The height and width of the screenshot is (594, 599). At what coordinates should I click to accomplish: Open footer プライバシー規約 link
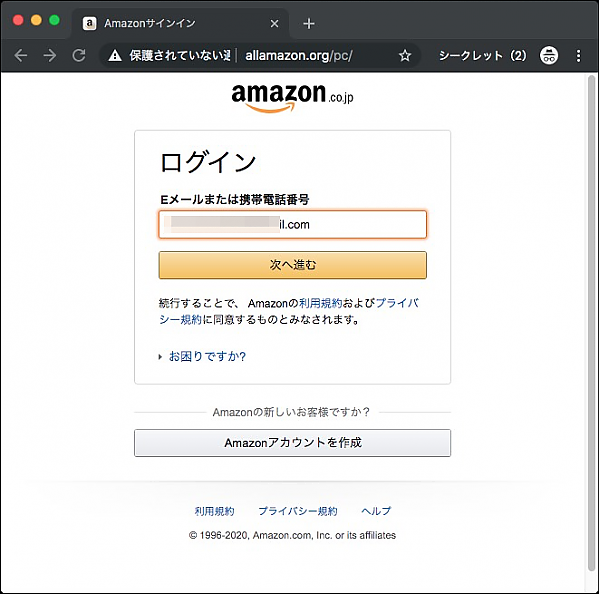(x=298, y=511)
